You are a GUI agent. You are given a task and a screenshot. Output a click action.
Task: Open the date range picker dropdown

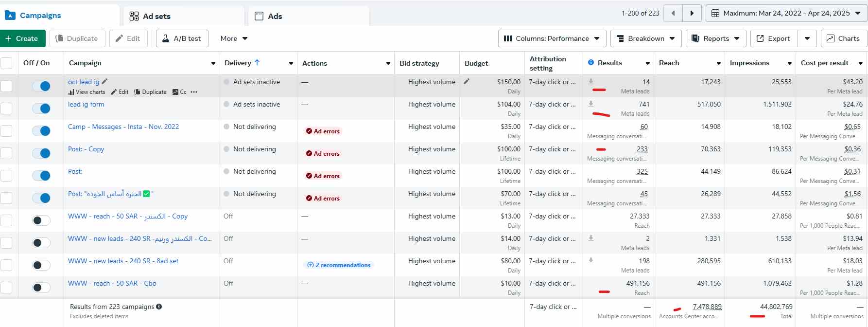click(x=786, y=13)
